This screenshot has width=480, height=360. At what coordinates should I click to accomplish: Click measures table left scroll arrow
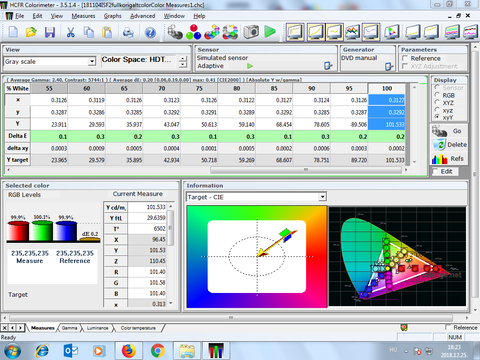tap(8, 170)
